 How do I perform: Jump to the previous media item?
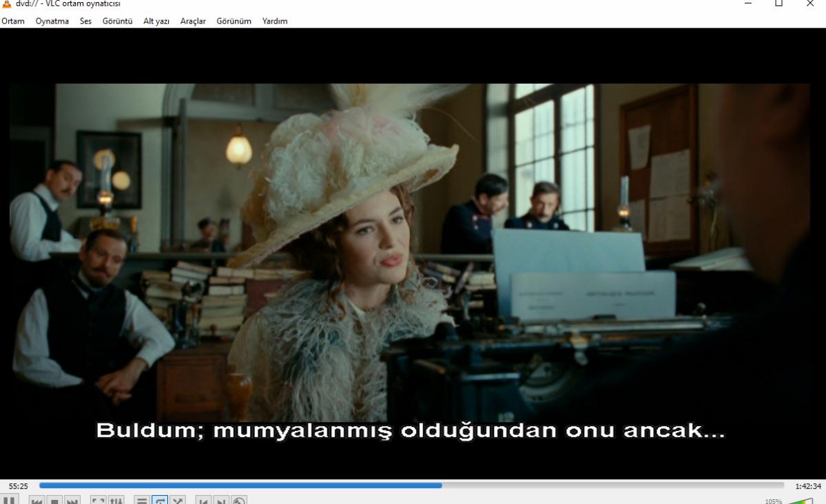pos(37,501)
